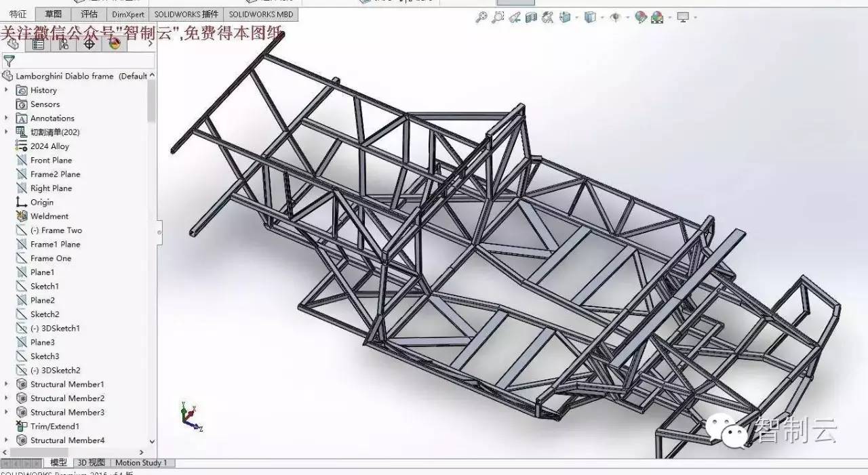Image resolution: width=868 pixels, height=475 pixels.
Task: Select the 草图 ribbon tab
Action: click(53, 14)
